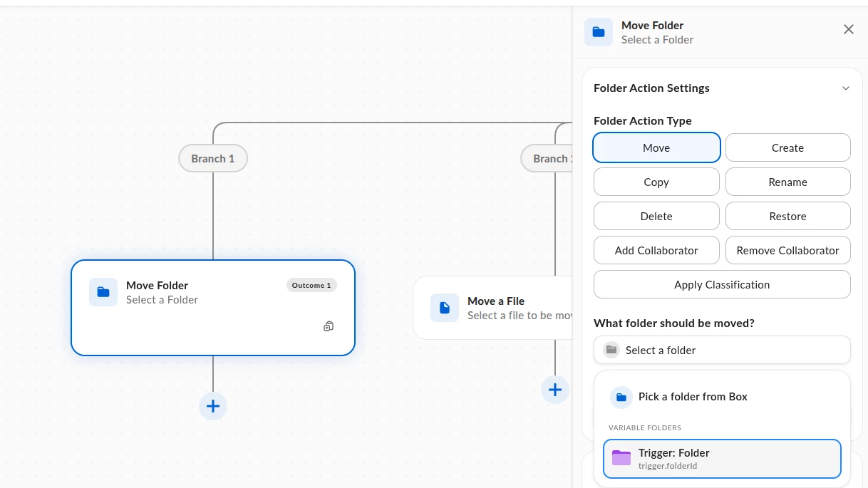The height and width of the screenshot is (488, 868).
Task: Click the Outcome 1 badge
Action: [x=311, y=285]
